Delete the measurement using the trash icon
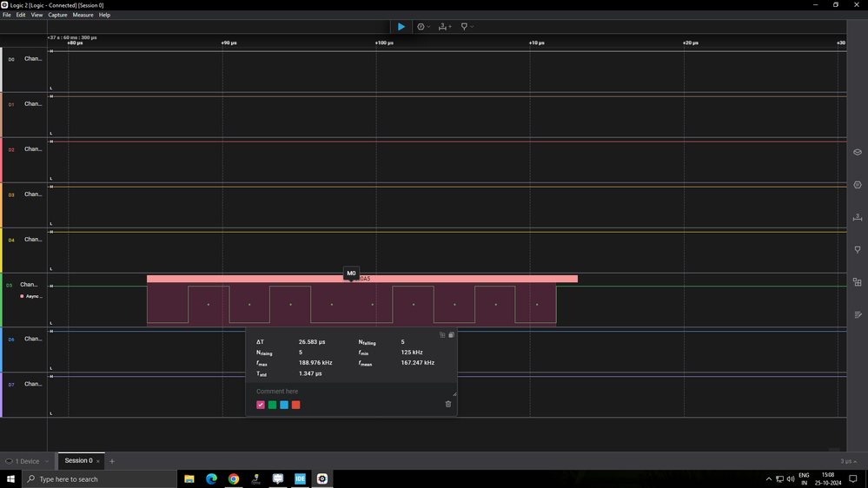 tap(448, 404)
